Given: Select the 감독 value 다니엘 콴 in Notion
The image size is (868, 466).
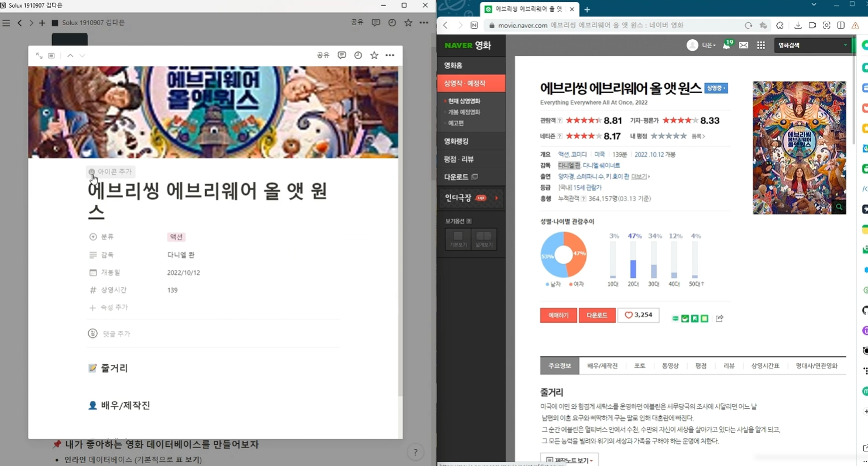Looking at the screenshot, I should pos(181,255).
